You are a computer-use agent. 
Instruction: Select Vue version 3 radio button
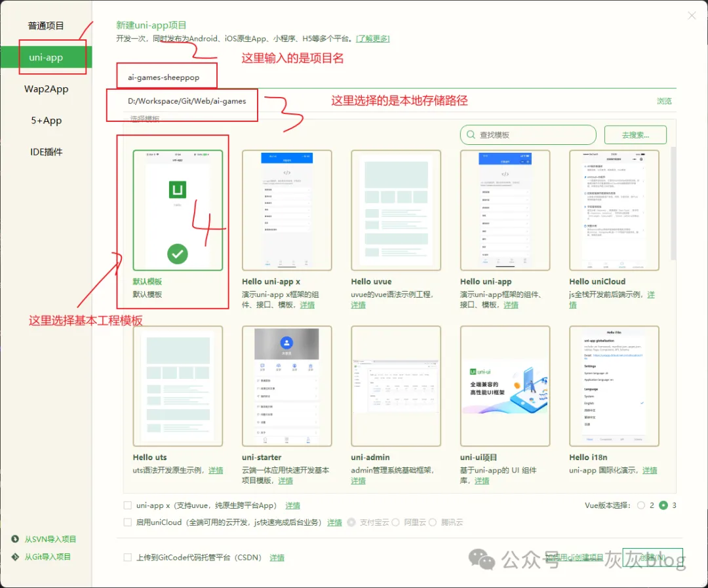[663, 505]
